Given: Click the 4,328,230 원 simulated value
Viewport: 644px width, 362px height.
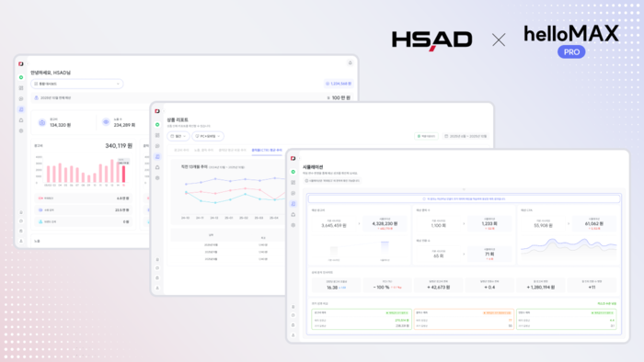Looking at the screenshot, I should click(x=385, y=224).
